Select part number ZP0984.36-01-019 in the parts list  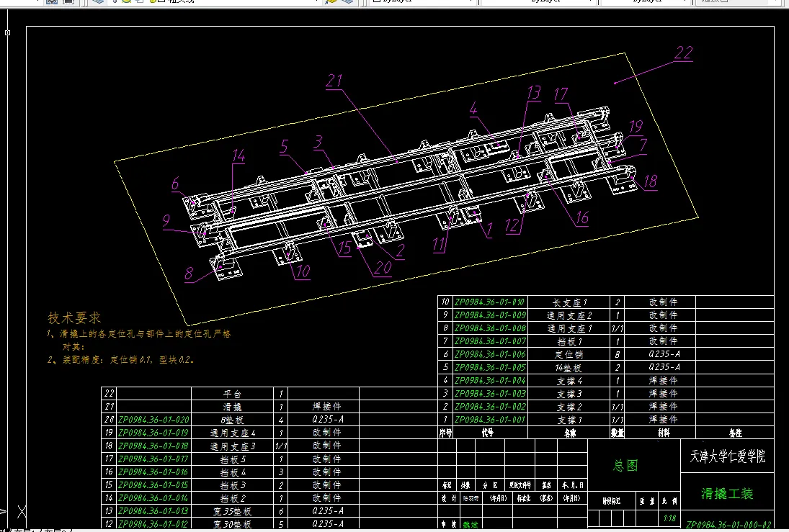pos(153,433)
